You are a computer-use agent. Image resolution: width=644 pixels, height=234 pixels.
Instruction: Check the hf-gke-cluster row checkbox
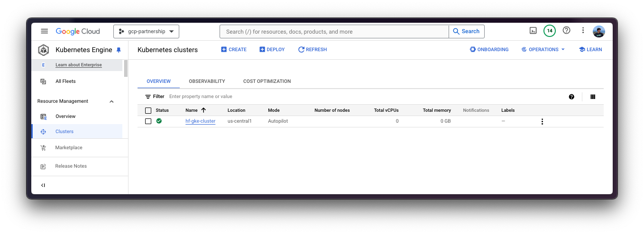pyautogui.click(x=148, y=121)
